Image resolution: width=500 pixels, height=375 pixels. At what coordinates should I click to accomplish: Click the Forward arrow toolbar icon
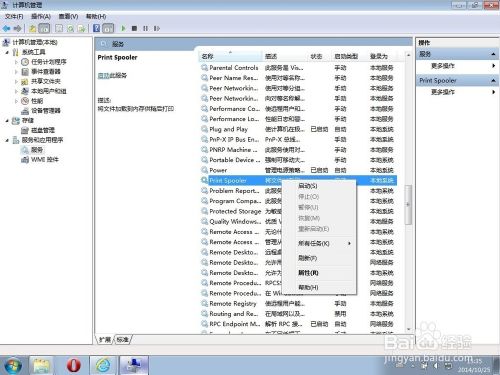(x=18, y=29)
